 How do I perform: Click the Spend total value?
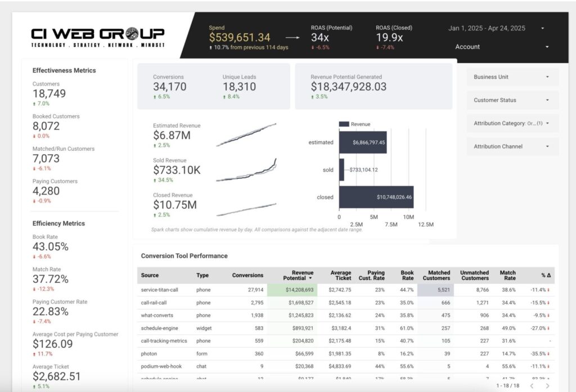pyautogui.click(x=240, y=37)
